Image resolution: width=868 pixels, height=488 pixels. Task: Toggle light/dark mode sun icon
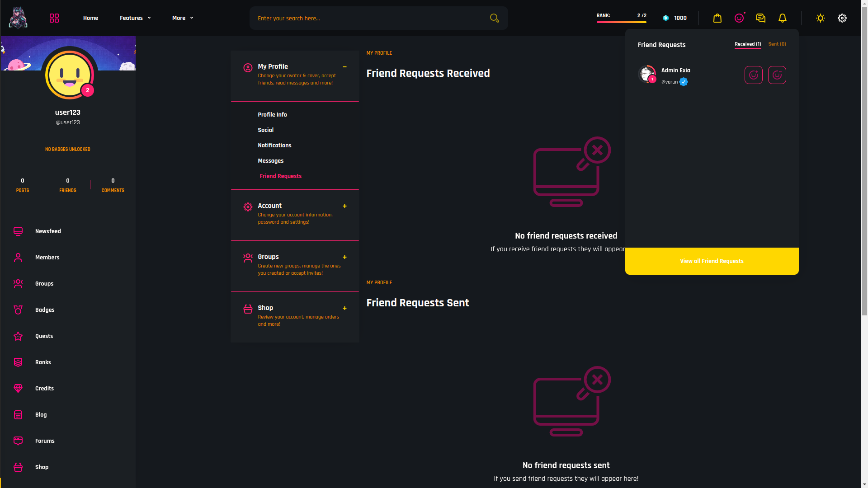[820, 18]
